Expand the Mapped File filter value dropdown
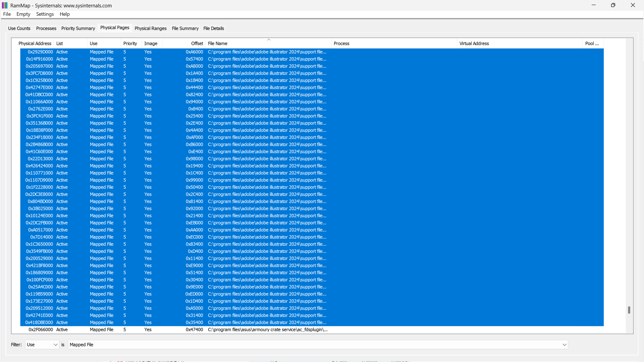This screenshot has height=362, width=644. 564,345
